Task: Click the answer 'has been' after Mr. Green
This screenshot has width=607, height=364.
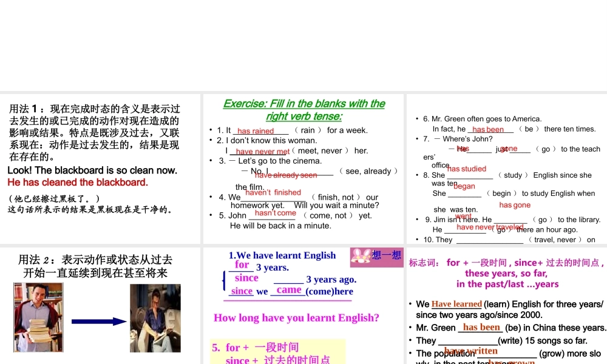Action: coord(481,327)
